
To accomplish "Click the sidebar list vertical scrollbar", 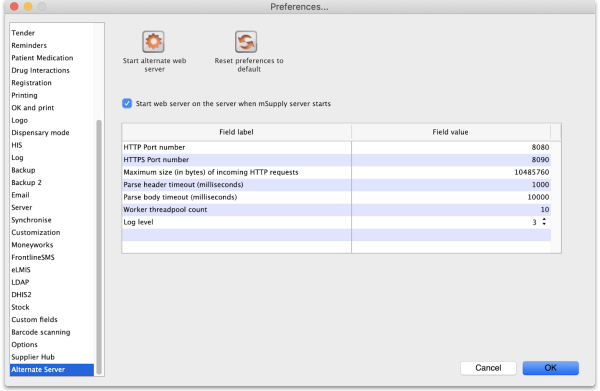I will [x=99, y=247].
